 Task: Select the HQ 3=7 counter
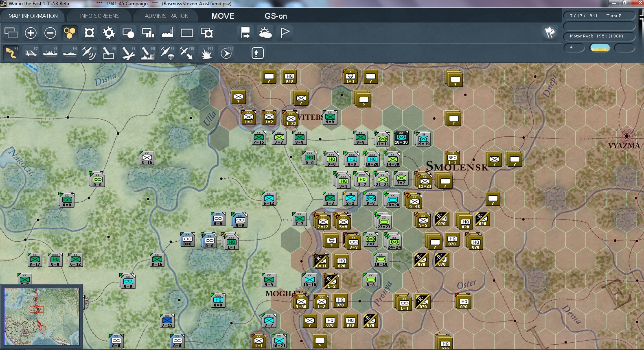362,179
